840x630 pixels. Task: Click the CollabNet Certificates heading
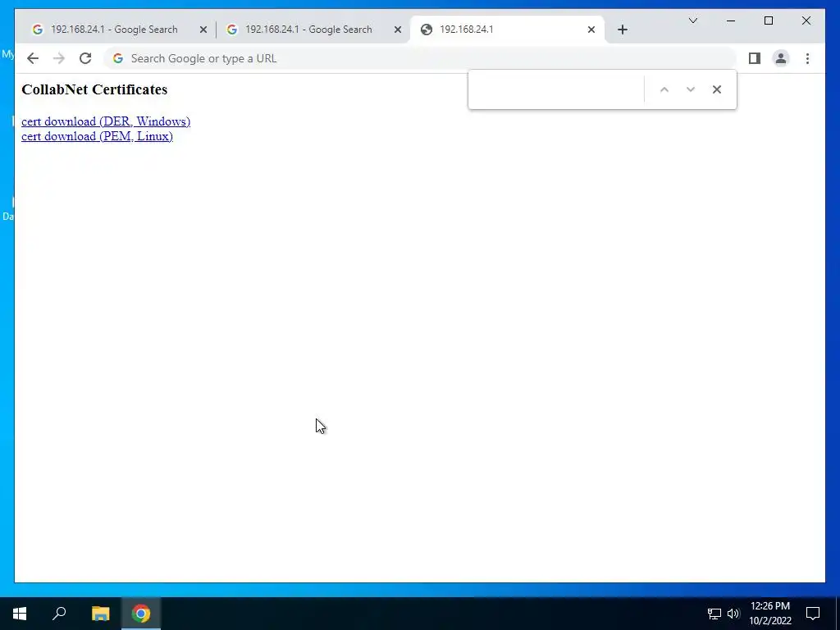[94, 89]
